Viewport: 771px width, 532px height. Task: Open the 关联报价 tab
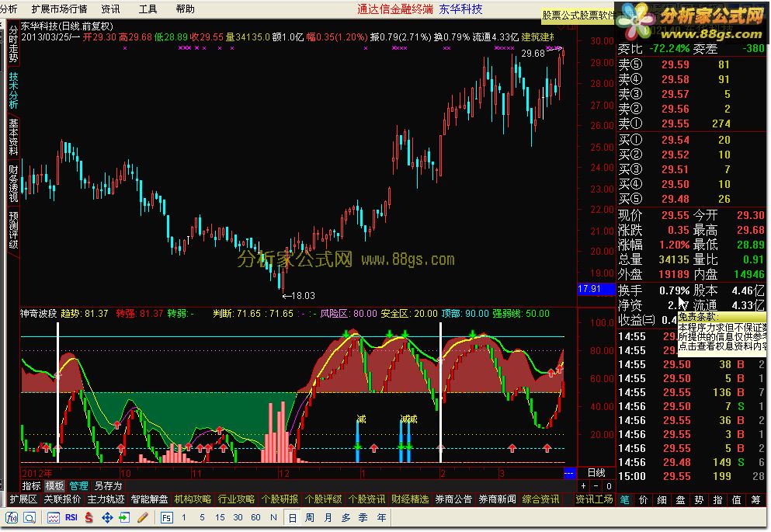coord(62,499)
